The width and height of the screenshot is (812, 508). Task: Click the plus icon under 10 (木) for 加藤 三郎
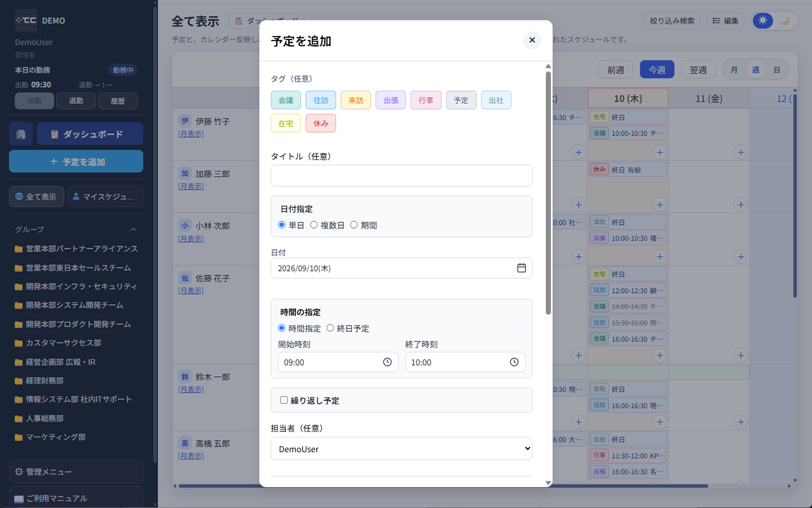point(660,204)
